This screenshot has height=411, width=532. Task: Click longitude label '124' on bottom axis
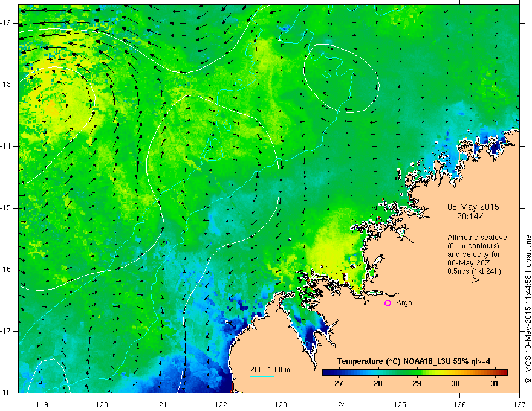pyautogui.click(x=340, y=404)
